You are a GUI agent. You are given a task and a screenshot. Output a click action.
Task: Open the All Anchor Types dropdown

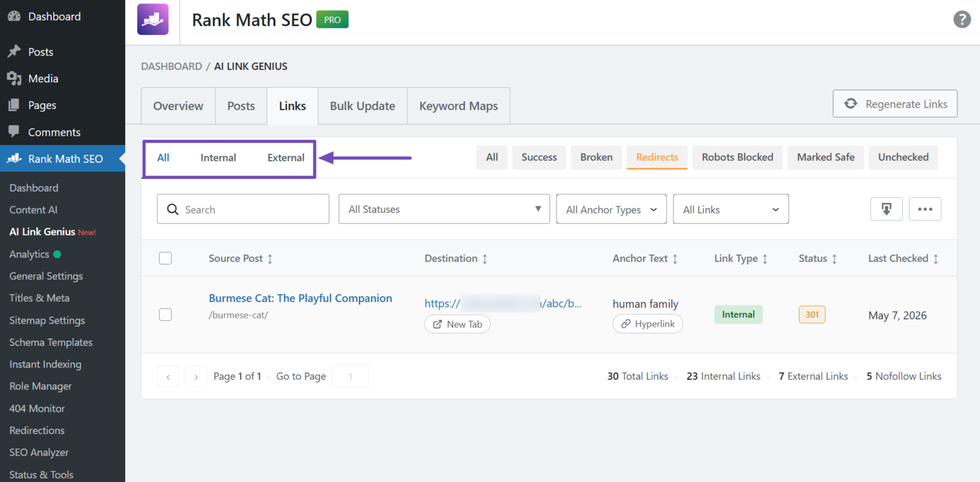(611, 209)
